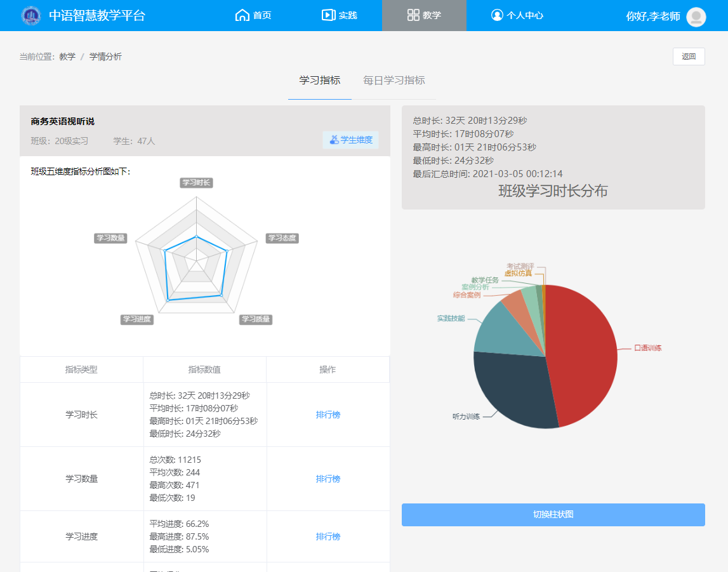This screenshot has height=572, width=728.
Task: Click the platform logo emblem
Action: click(30, 15)
